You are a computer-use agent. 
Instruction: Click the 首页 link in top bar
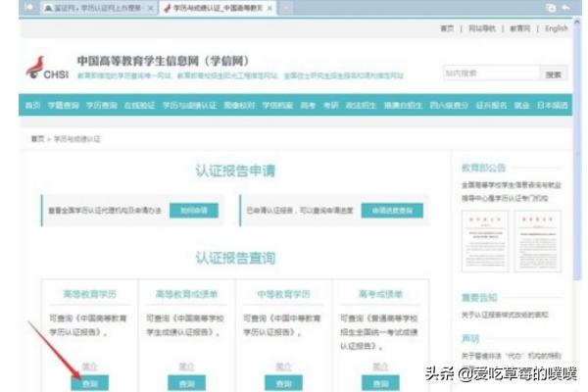point(447,28)
